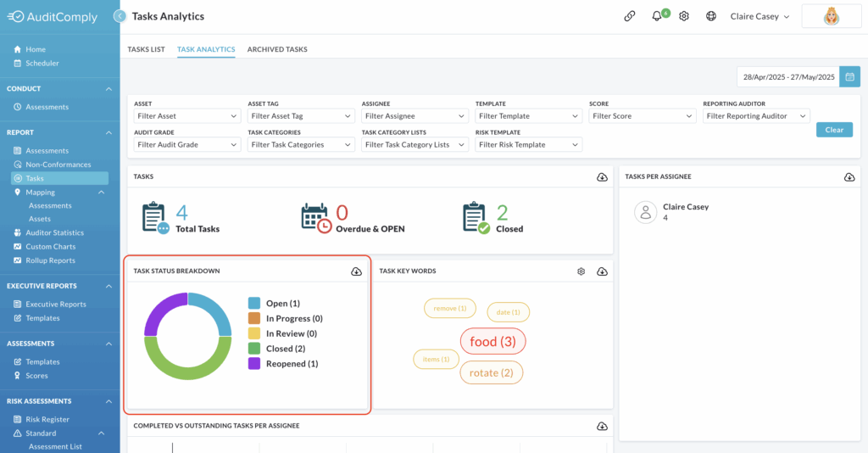The width and height of the screenshot is (868, 453).
Task: Open the settings gear in header
Action: click(x=684, y=16)
